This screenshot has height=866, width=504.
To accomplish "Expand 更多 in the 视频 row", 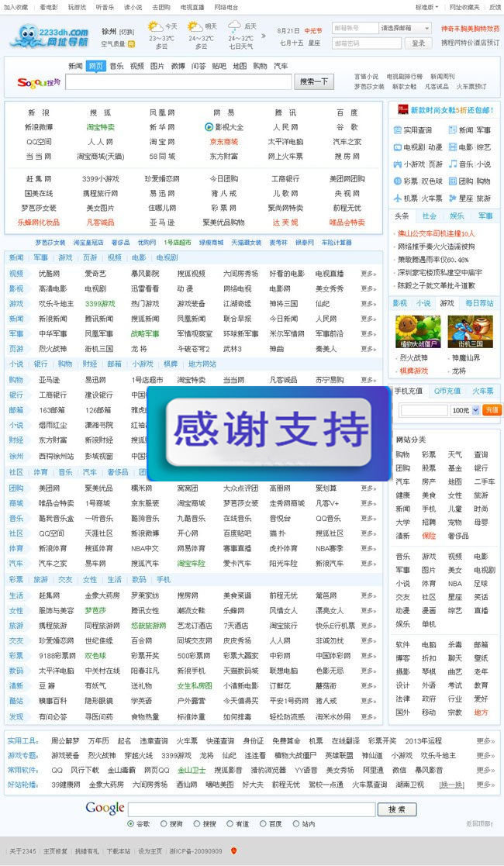I will pyautogui.click(x=368, y=274).
